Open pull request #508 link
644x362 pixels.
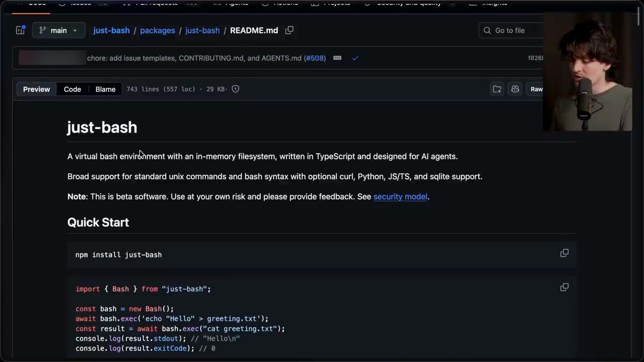(x=315, y=58)
